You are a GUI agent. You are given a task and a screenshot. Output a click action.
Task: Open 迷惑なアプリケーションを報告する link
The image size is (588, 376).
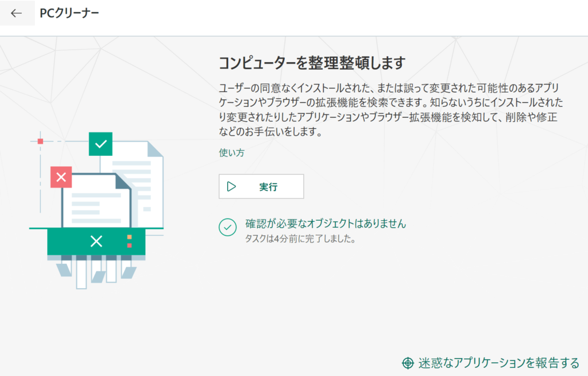(x=490, y=363)
